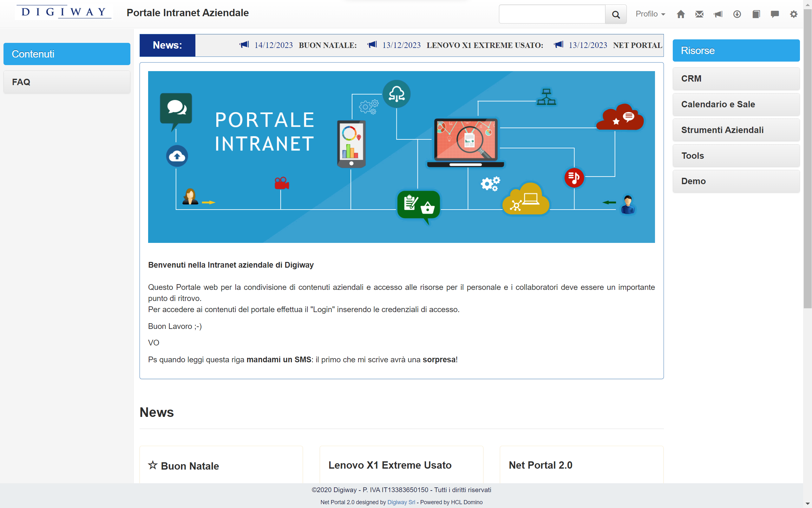Image resolution: width=812 pixels, height=508 pixels.
Task: Click the News: ticker label
Action: pos(167,45)
